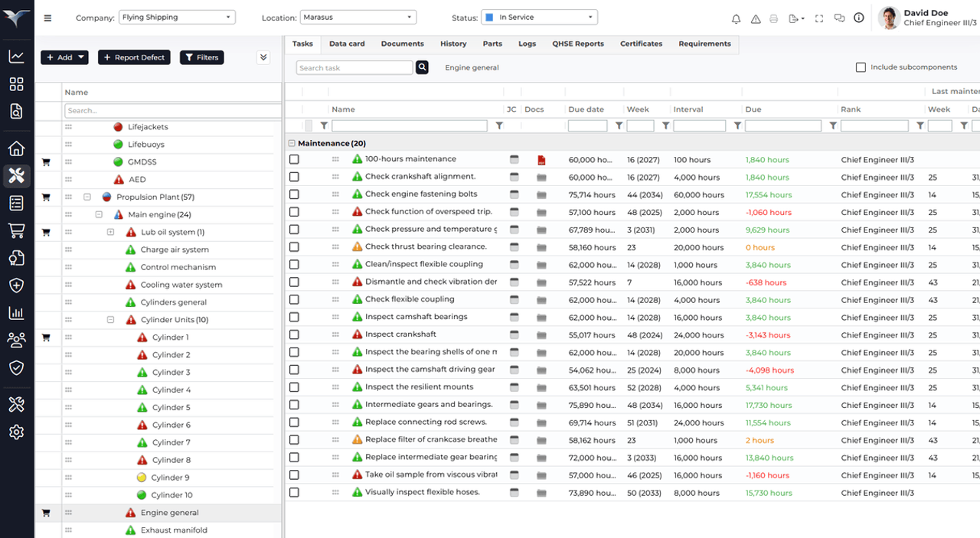Tick checkbox for Inspect the resilient mounts
The height and width of the screenshot is (538, 980).
pos(294,387)
